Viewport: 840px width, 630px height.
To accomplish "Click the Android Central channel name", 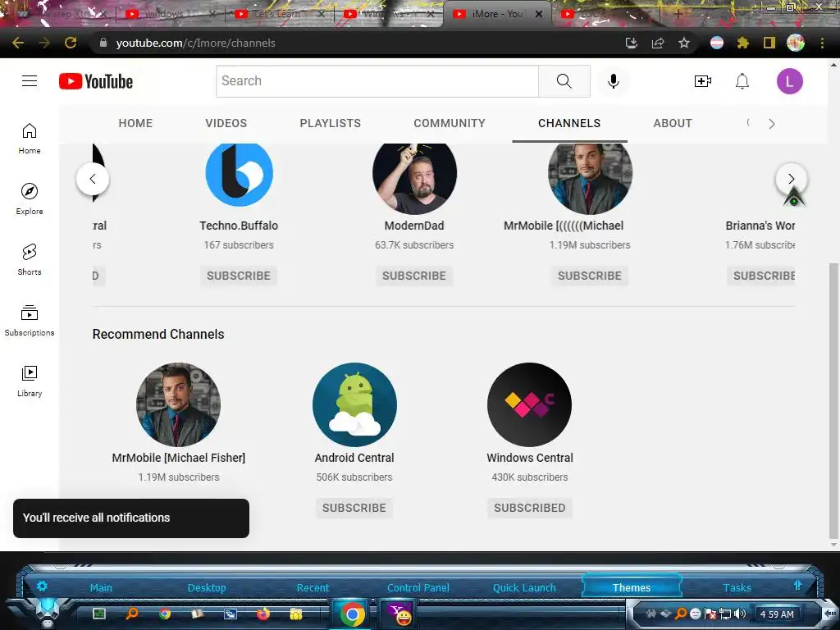I will pos(354,458).
